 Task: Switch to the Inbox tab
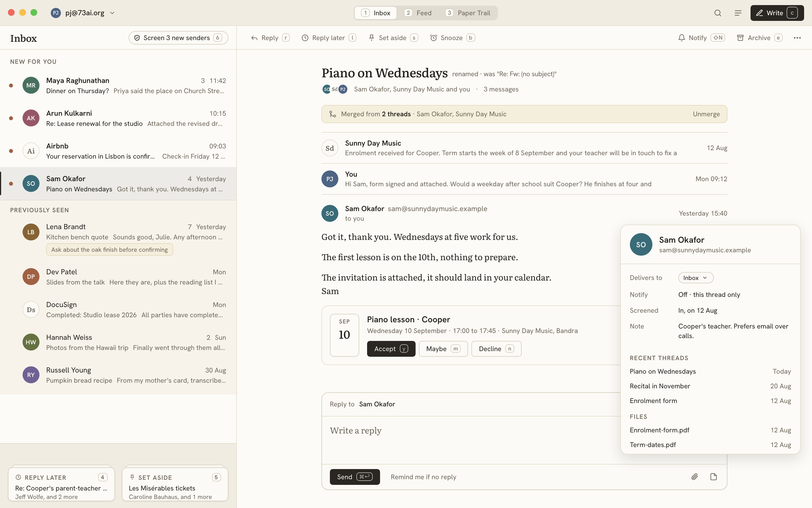click(x=376, y=13)
